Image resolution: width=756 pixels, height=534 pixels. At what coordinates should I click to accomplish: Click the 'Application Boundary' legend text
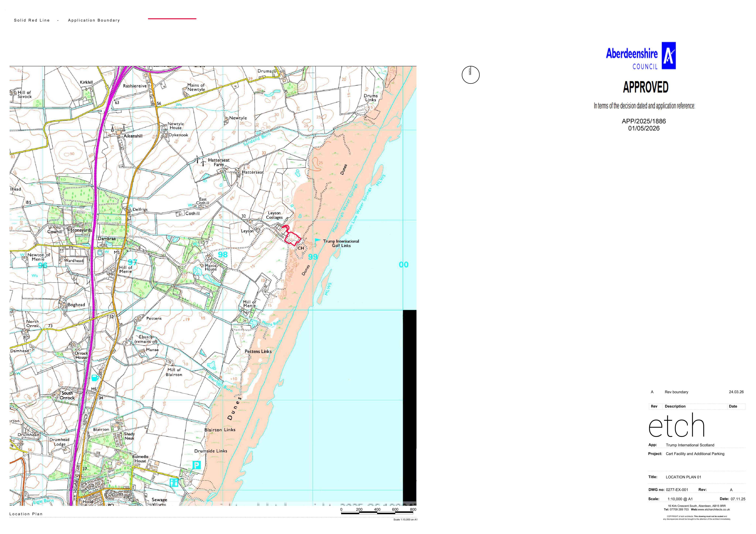(94, 20)
